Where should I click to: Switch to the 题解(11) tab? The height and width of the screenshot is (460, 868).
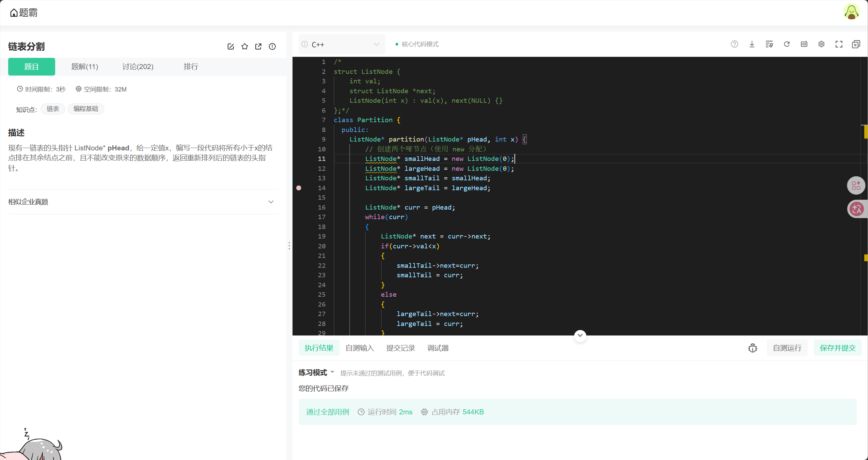tap(84, 67)
